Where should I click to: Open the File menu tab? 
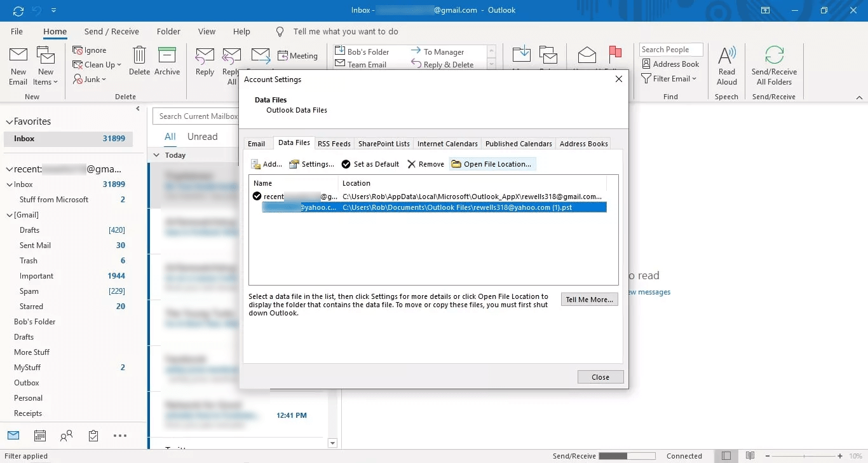(x=17, y=31)
